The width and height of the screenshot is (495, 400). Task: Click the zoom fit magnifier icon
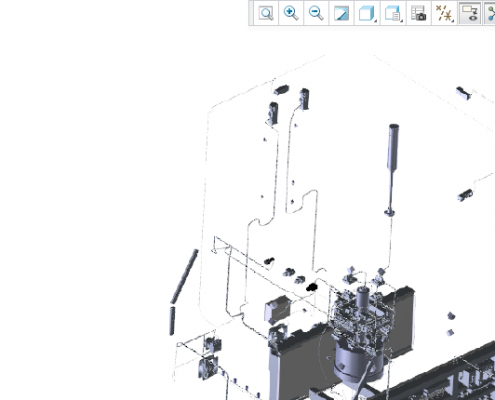pyautogui.click(x=266, y=13)
